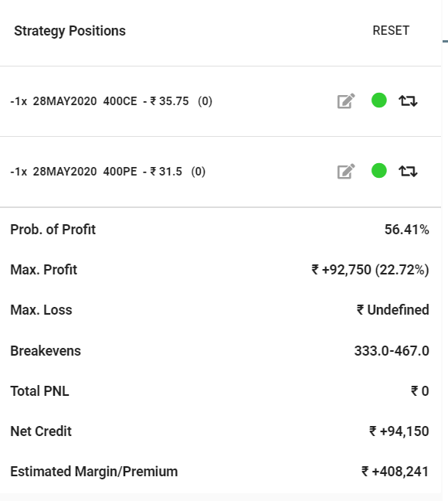Select the 28MAY2020 400PE position row
This screenshot has height=501, width=448.
(x=220, y=172)
